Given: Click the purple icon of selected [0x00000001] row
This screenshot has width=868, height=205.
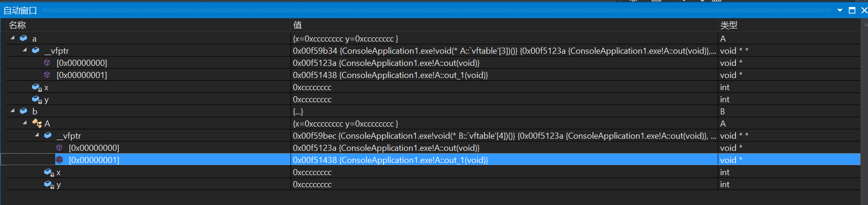Looking at the screenshot, I should (59, 160).
